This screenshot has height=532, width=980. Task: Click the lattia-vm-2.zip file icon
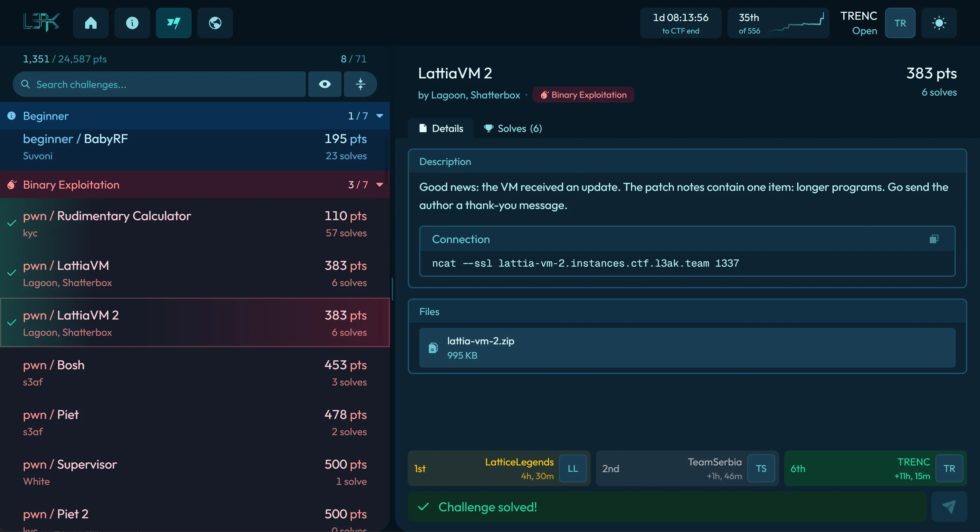pos(433,348)
